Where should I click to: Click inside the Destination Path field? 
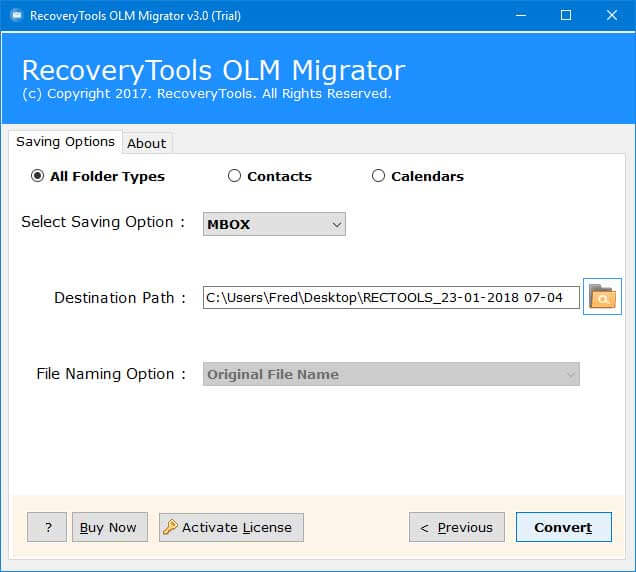pyautogui.click(x=391, y=297)
